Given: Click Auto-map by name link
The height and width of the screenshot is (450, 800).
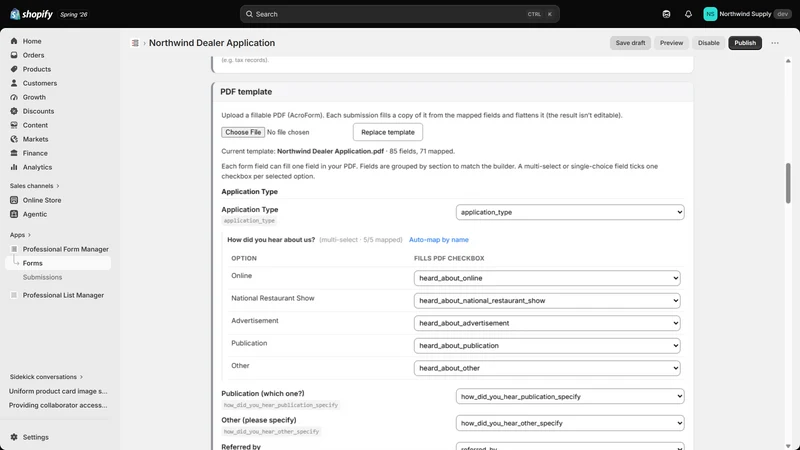Looking at the screenshot, I should point(439,240).
